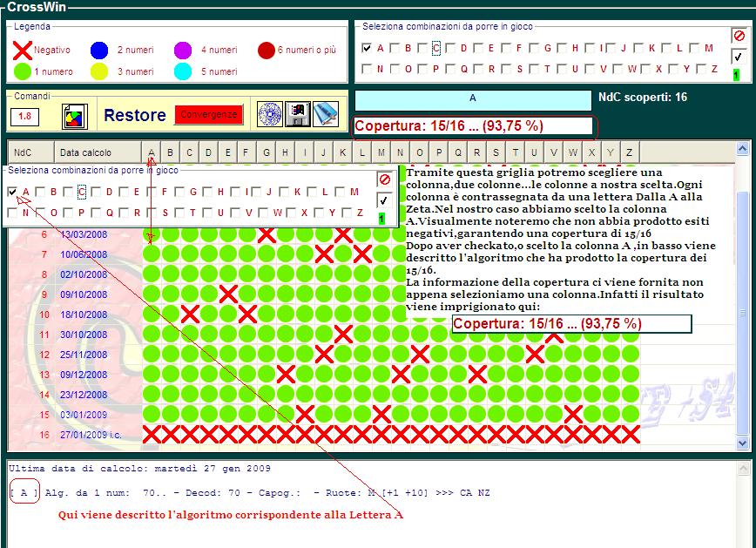Click the up arrow of the algorithm text box scrollbar
756x548 pixels.
click(x=744, y=468)
